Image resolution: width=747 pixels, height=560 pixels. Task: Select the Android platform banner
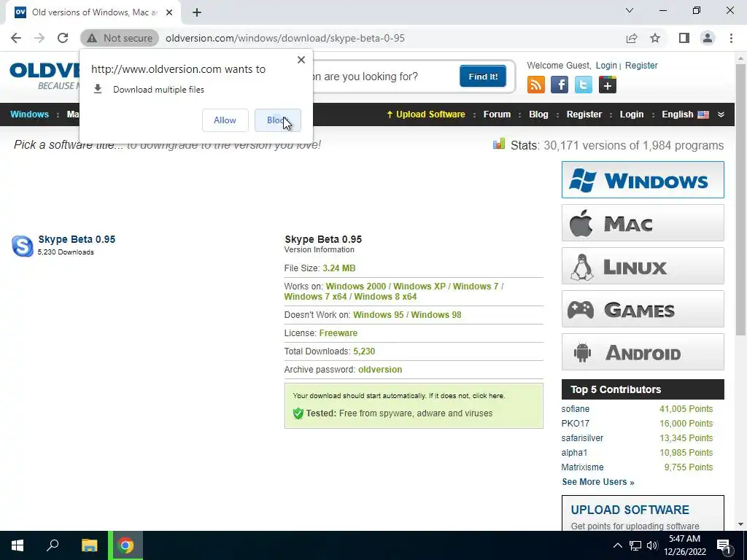[x=643, y=352]
